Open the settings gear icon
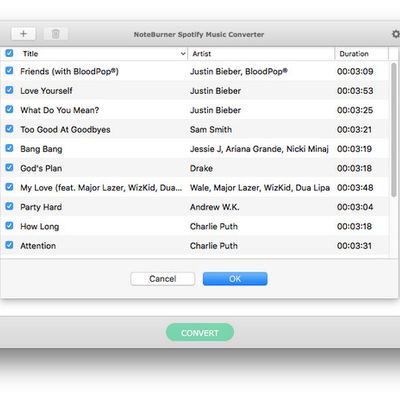Viewport: 400px width, 400px height. click(396, 34)
